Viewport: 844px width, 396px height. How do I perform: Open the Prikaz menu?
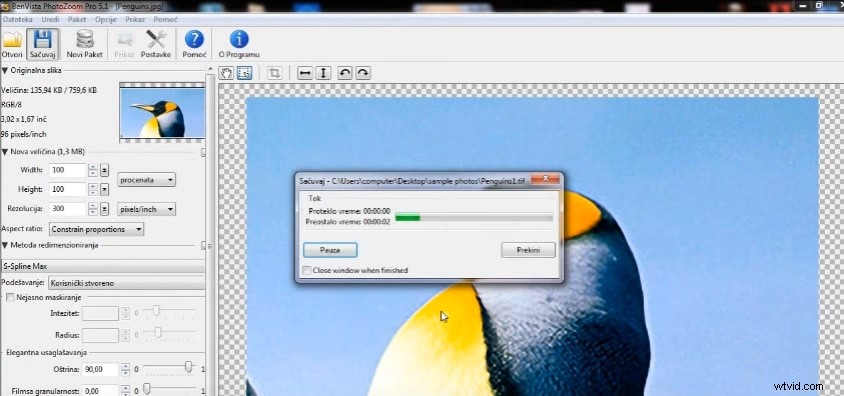click(136, 19)
